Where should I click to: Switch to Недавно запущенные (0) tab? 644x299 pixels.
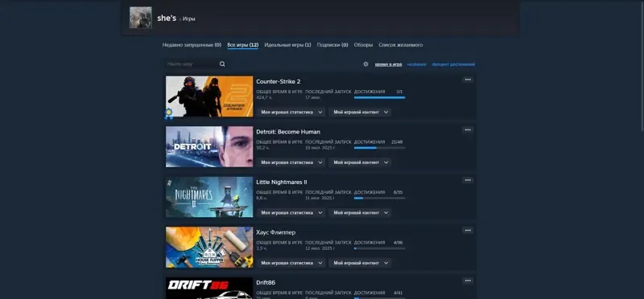(x=192, y=45)
